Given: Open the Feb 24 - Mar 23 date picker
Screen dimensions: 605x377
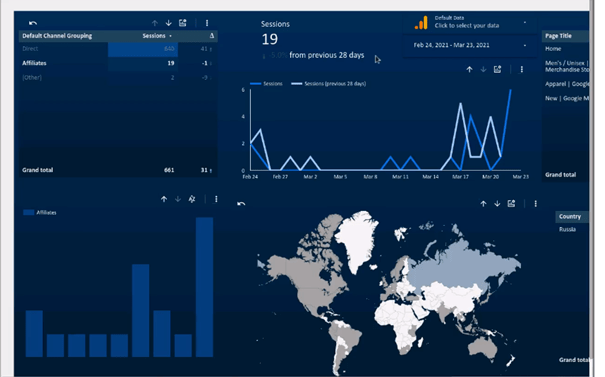Looking at the screenshot, I should (469, 46).
